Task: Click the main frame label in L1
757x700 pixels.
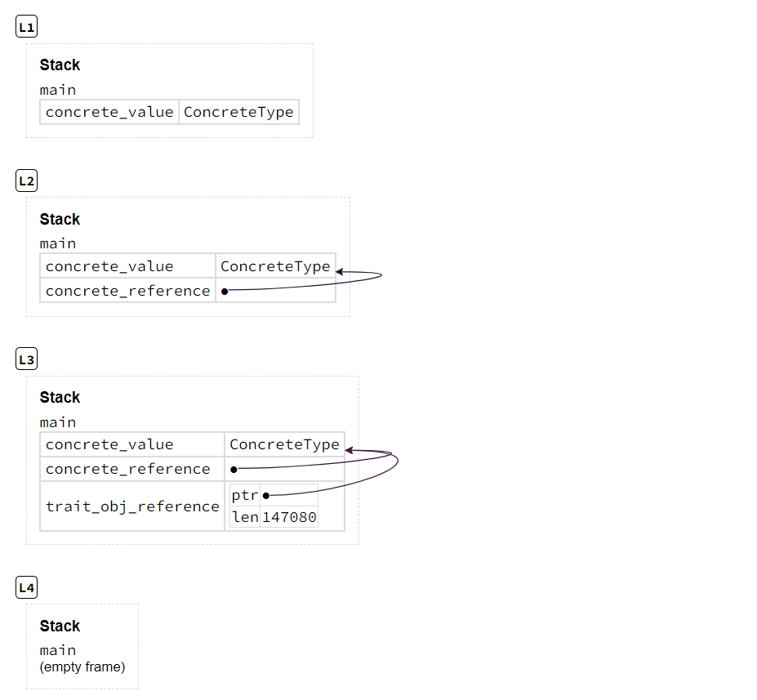Action: pyautogui.click(x=58, y=91)
